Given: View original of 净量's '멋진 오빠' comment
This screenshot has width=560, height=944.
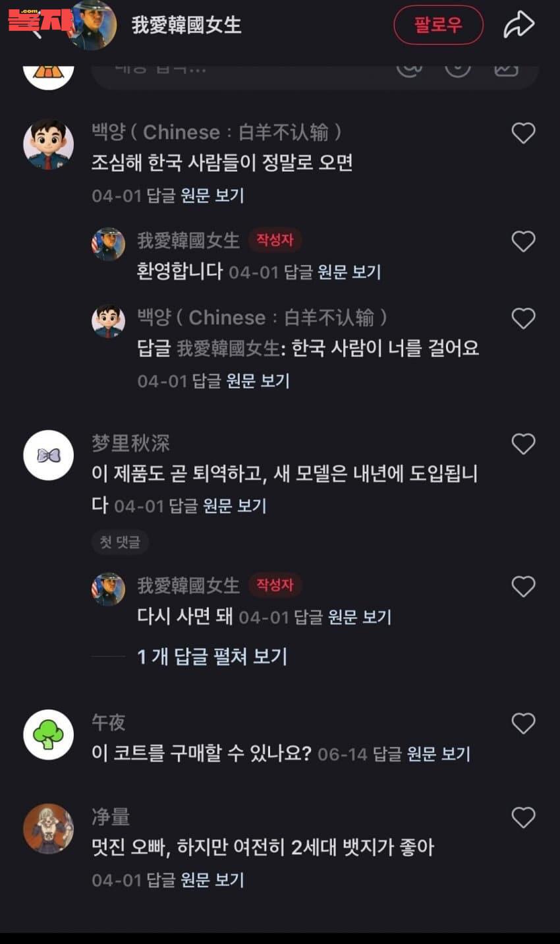Looking at the screenshot, I should pyautogui.click(x=212, y=880).
